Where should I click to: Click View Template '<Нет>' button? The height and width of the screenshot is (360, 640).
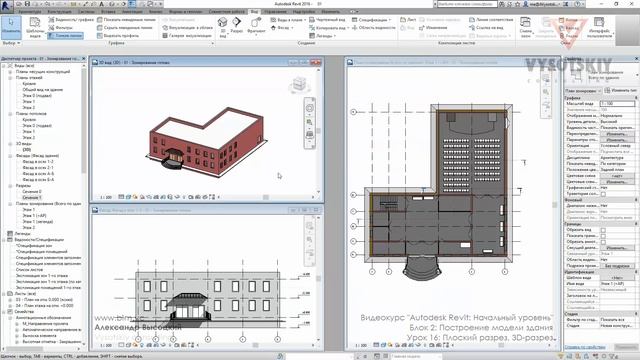pyautogui.click(x=617, y=278)
